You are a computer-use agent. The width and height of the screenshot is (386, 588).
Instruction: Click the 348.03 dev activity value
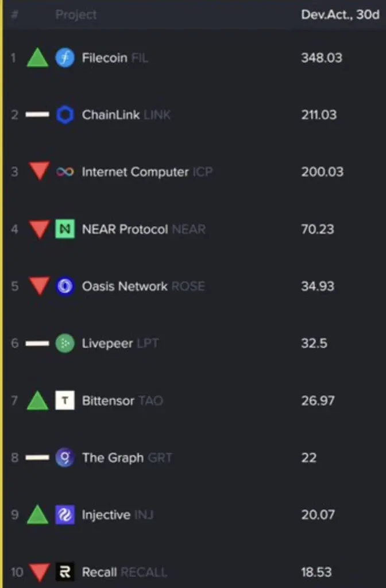click(x=322, y=58)
